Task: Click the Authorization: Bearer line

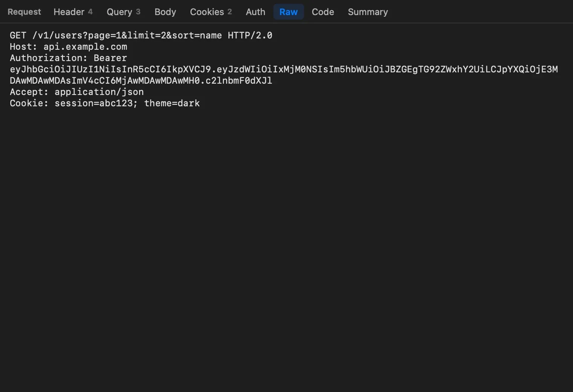Action: (68, 58)
